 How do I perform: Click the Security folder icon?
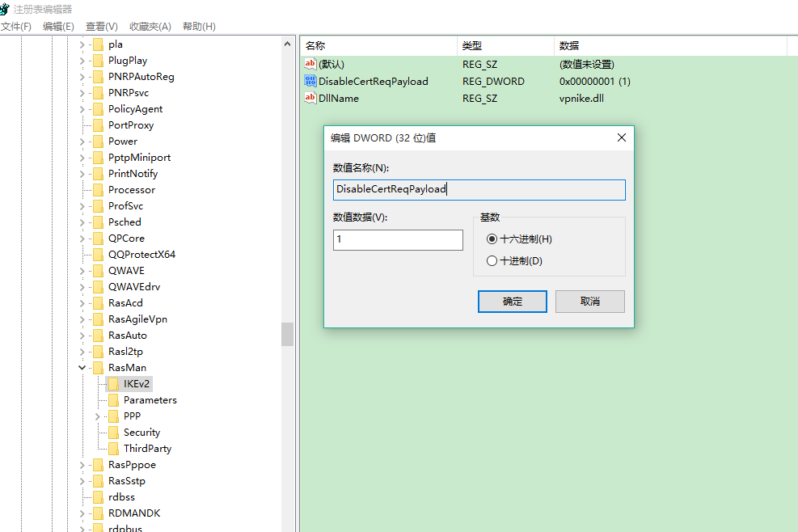point(113,433)
